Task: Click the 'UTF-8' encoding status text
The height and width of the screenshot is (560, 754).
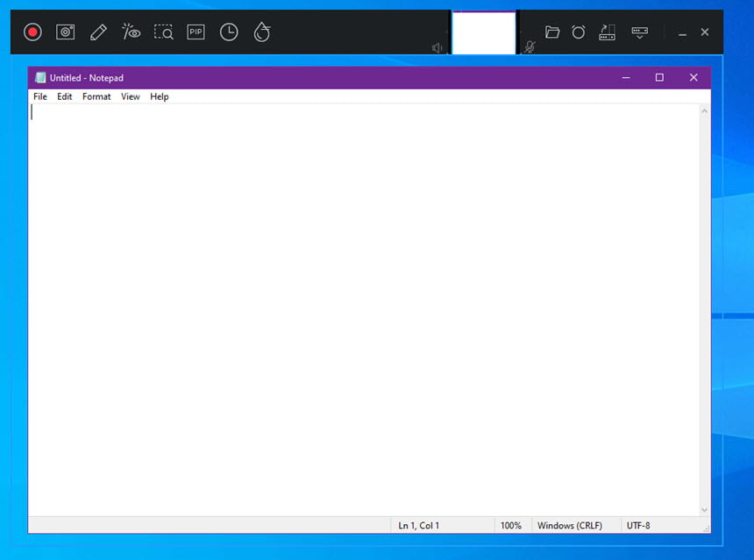Action: tap(638, 526)
